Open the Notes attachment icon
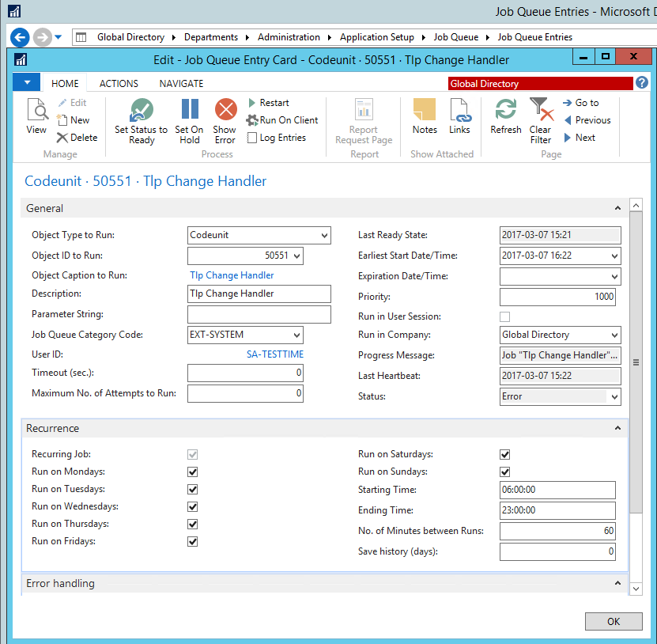The image size is (657, 644). 425,111
